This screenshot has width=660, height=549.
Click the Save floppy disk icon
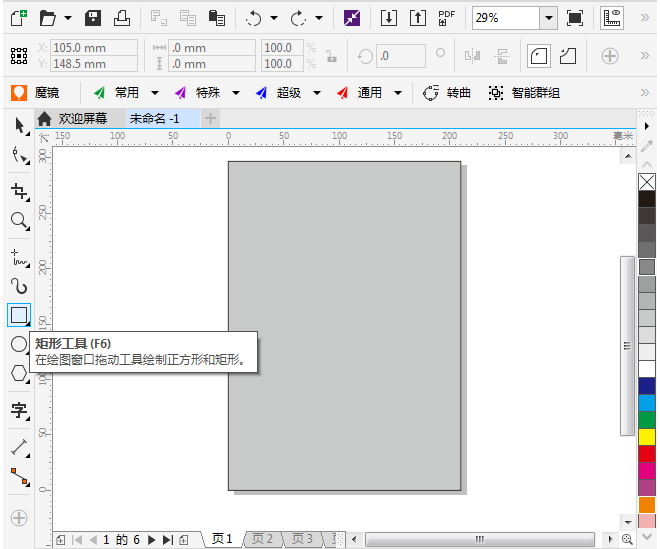click(93, 18)
